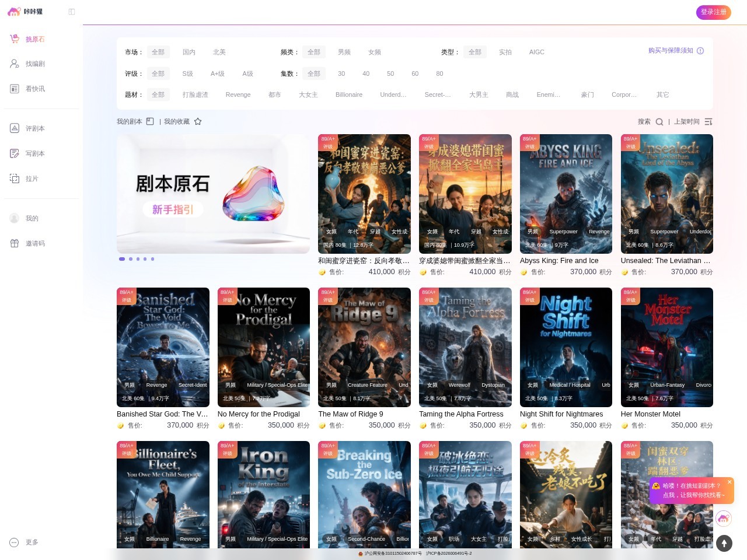Filter channel by 男频
747x560 pixels.
pyautogui.click(x=344, y=52)
